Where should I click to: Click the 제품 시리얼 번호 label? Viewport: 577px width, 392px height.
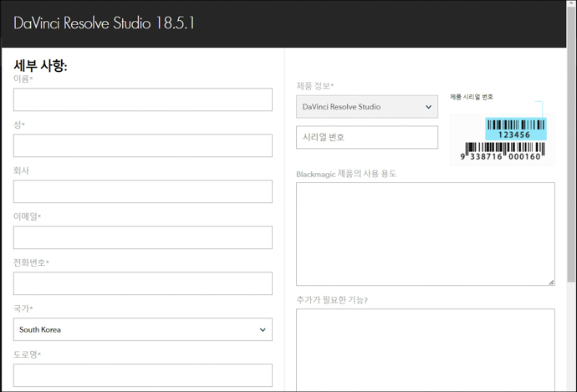[472, 97]
